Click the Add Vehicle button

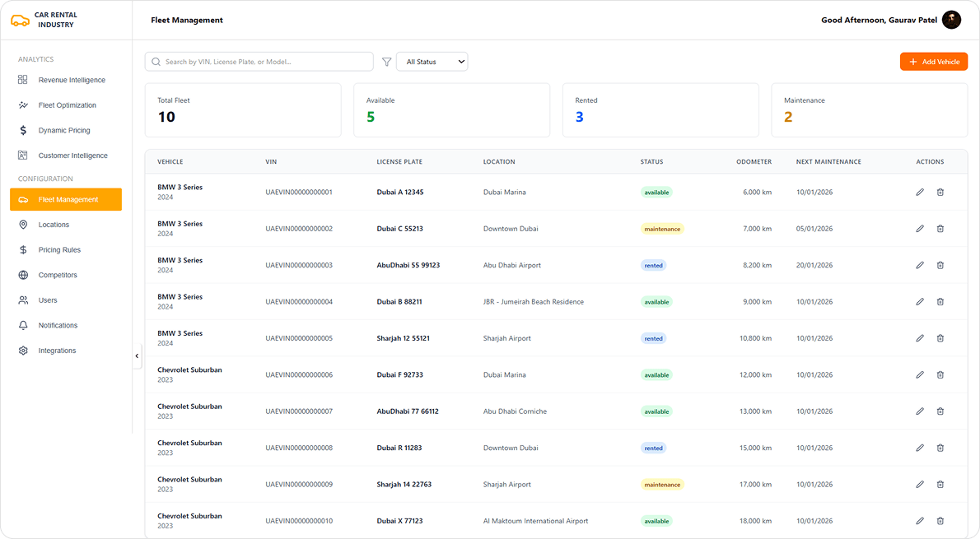coord(933,61)
